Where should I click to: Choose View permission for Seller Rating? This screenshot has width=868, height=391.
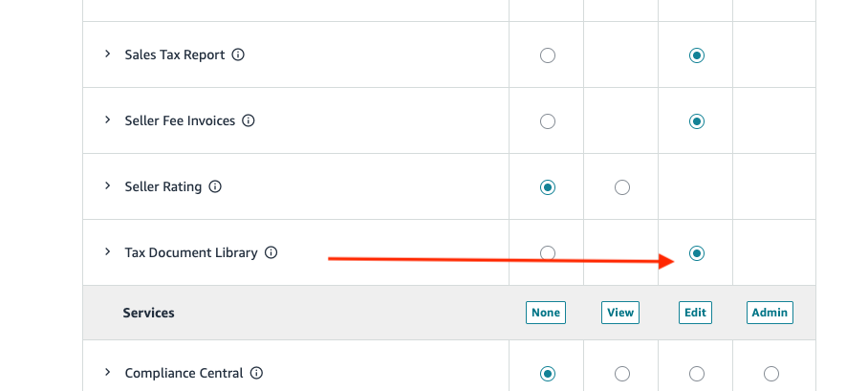click(622, 187)
